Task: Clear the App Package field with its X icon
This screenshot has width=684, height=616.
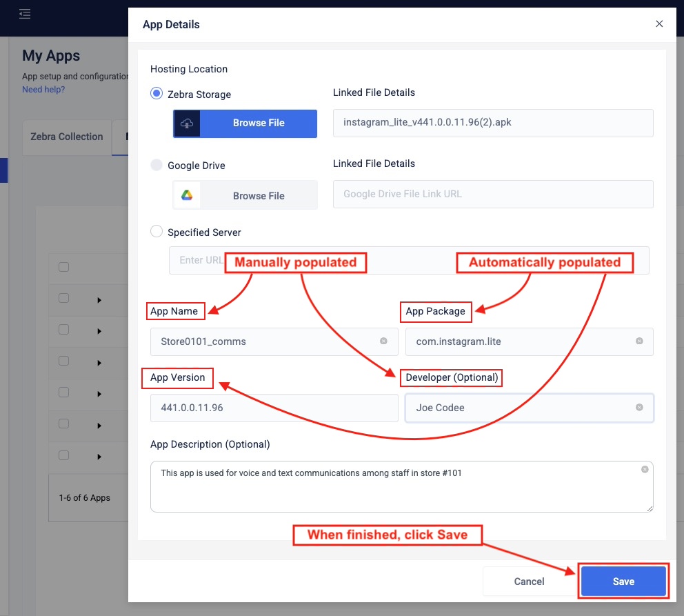Action: coord(639,341)
